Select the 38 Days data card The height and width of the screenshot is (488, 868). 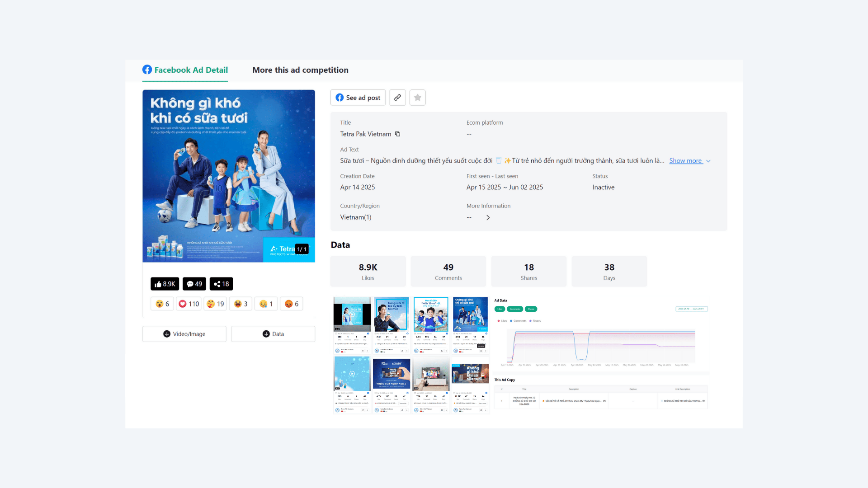pos(609,272)
